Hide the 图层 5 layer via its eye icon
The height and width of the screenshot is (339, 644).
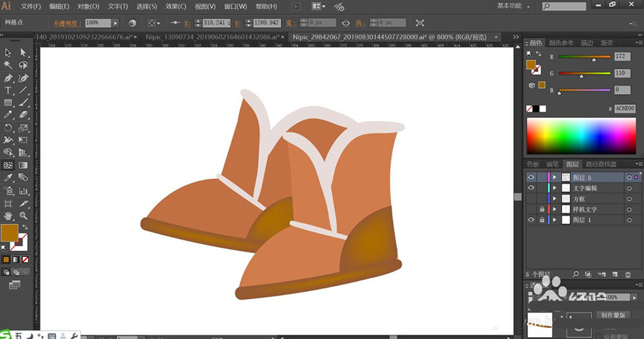tap(531, 177)
